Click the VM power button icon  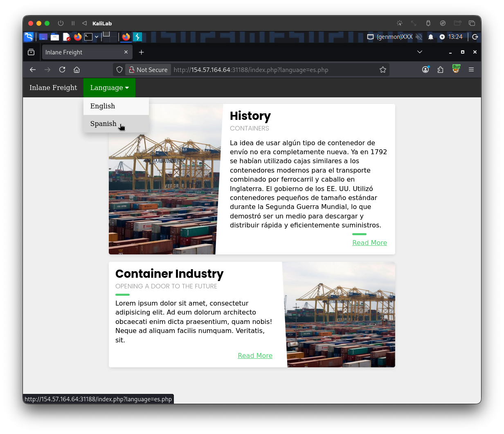pyautogui.click(x=61, y=23)
